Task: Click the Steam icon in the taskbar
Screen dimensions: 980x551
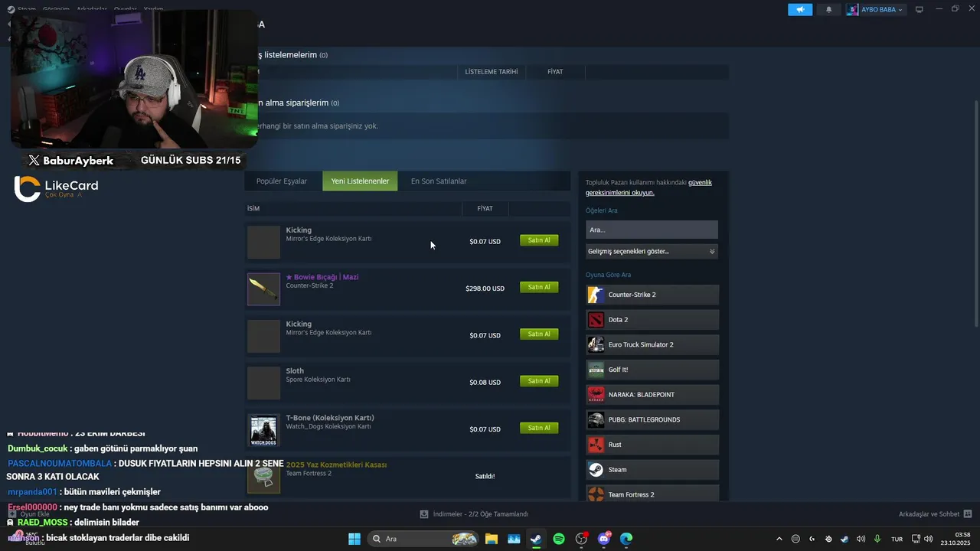Action: (536, 539)
